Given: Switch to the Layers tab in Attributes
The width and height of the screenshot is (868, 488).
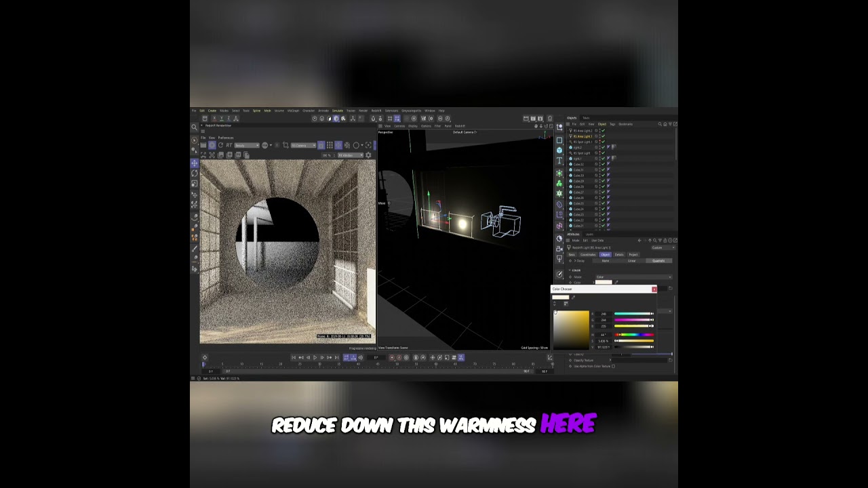Looking at the screenshot, I should pos(589,235).
